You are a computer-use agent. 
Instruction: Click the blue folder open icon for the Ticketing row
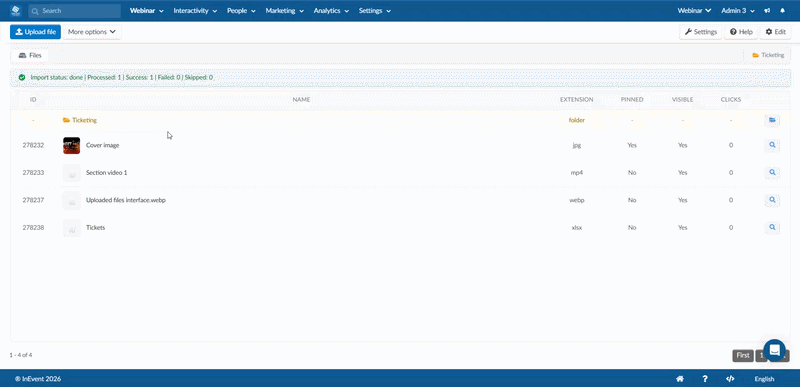click(772, 120)
